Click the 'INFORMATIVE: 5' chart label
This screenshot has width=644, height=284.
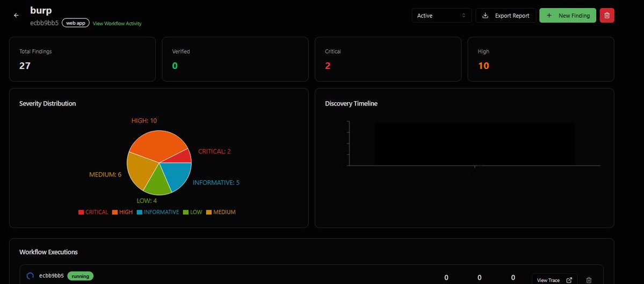pos(216,182)
